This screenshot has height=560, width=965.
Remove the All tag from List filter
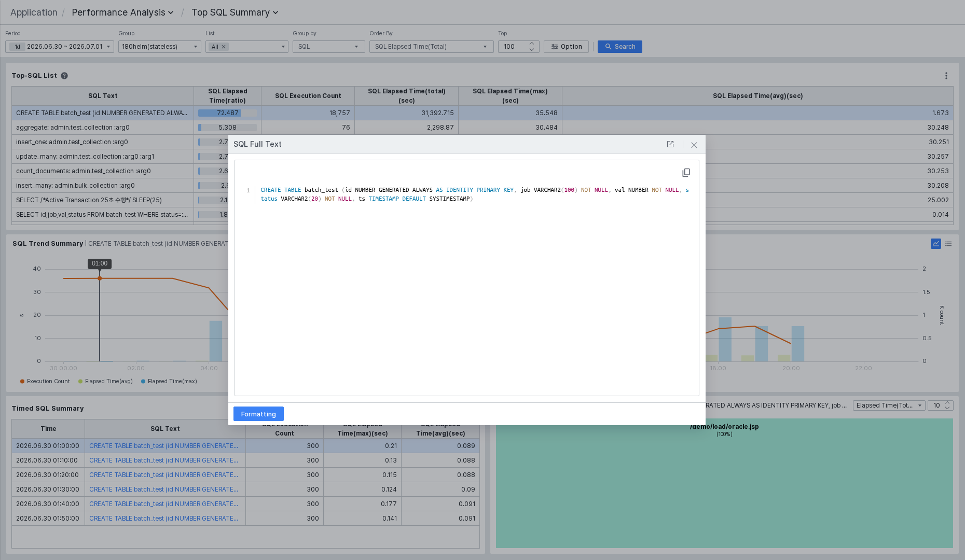(x=224, y=47)
